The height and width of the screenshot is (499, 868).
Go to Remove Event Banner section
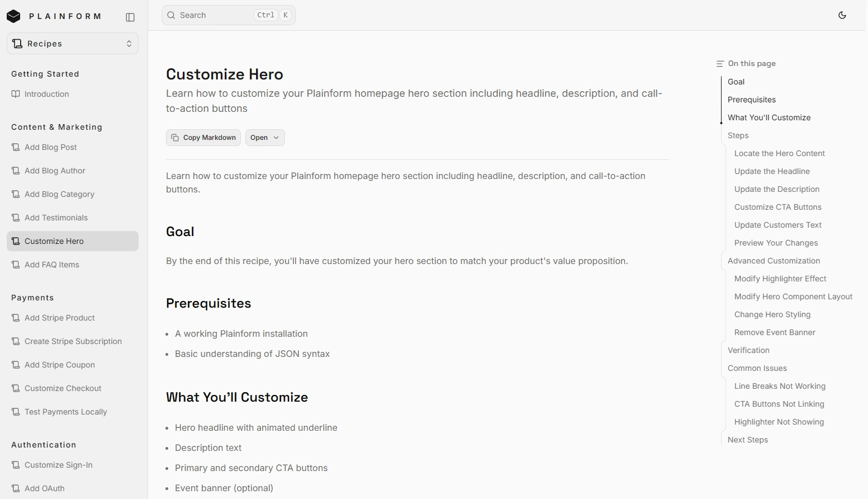click(x=775, y=332)
